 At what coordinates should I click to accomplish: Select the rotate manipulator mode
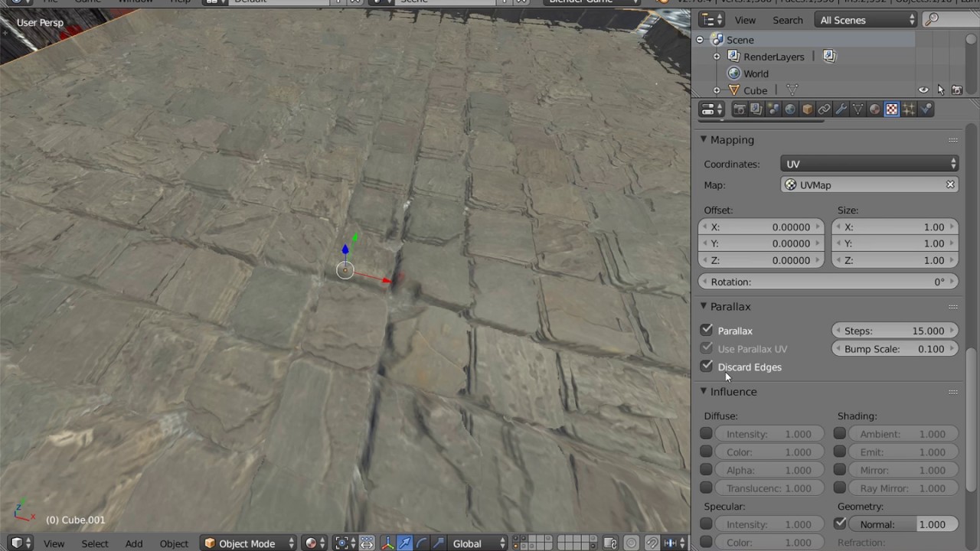(421, 543)
